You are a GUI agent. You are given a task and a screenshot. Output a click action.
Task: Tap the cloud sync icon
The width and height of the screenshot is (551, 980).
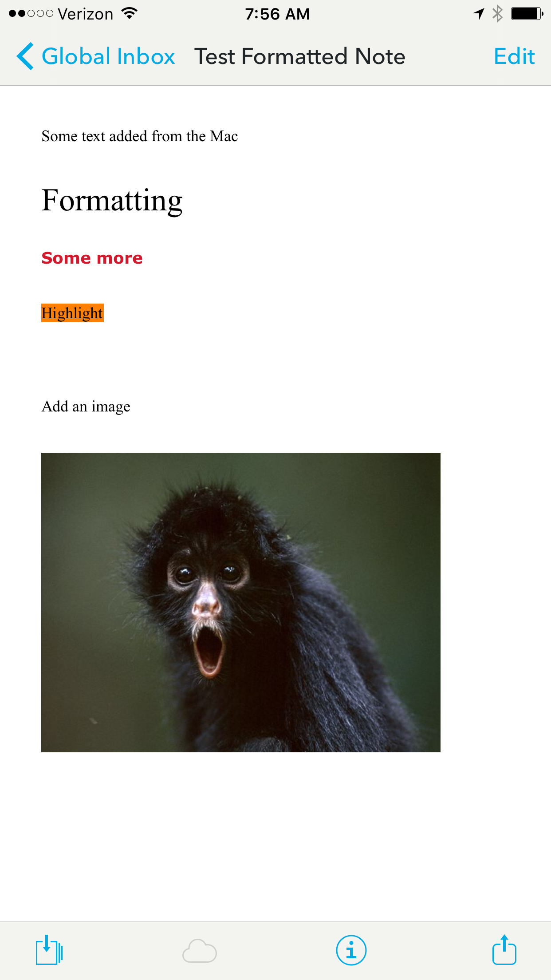(x=200, y=951)
